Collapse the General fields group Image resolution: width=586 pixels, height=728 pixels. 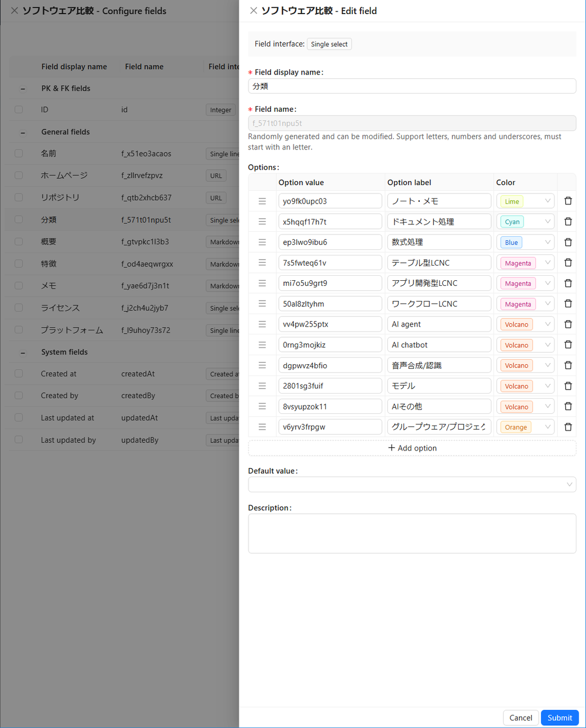point(23,133)
